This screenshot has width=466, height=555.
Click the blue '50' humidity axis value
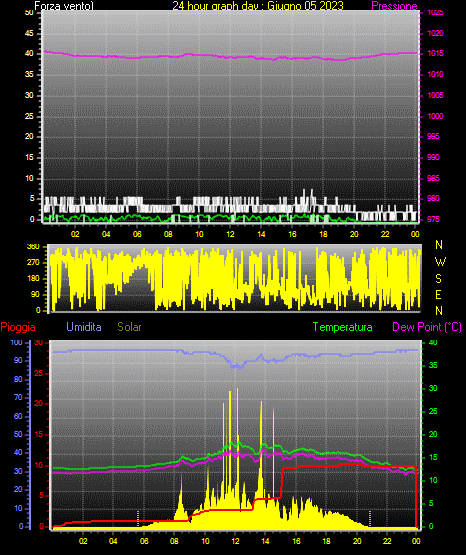(18, 435)
